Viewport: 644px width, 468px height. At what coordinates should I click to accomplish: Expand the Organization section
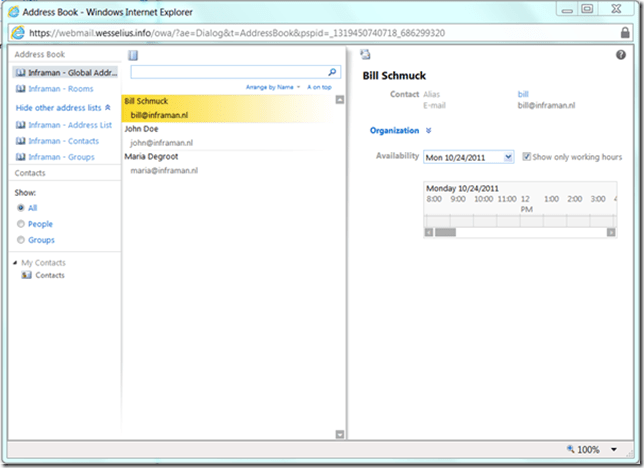428,130
